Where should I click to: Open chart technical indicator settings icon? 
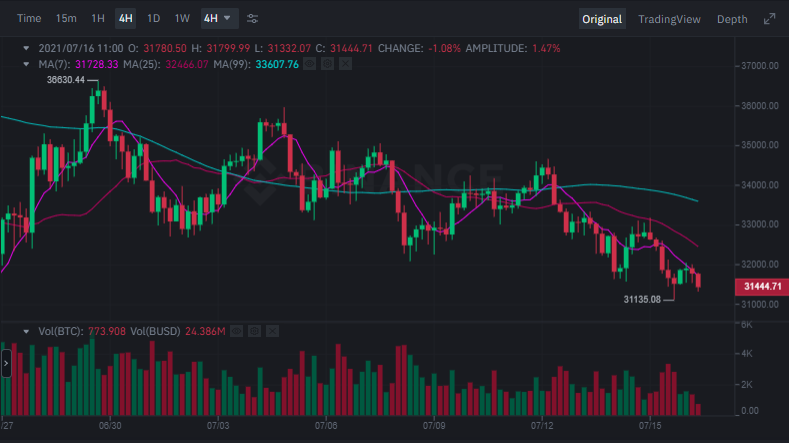point(252,19)
